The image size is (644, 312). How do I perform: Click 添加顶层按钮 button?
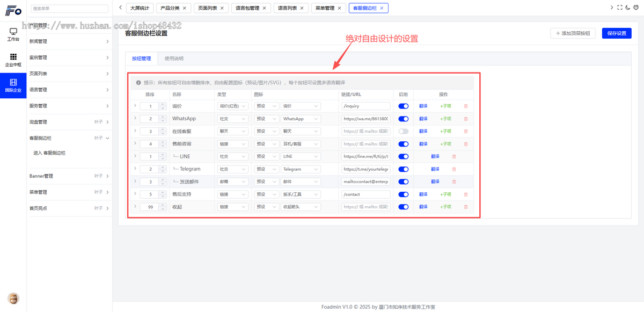(573, 33)
